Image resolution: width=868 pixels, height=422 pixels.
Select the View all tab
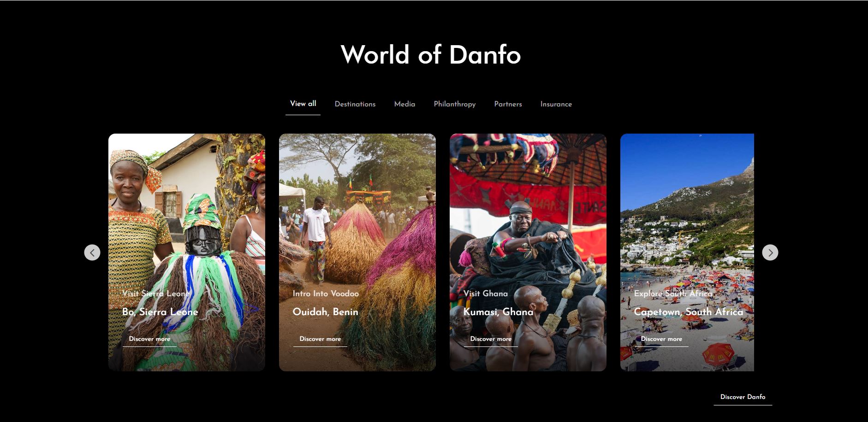pos(303,104)
